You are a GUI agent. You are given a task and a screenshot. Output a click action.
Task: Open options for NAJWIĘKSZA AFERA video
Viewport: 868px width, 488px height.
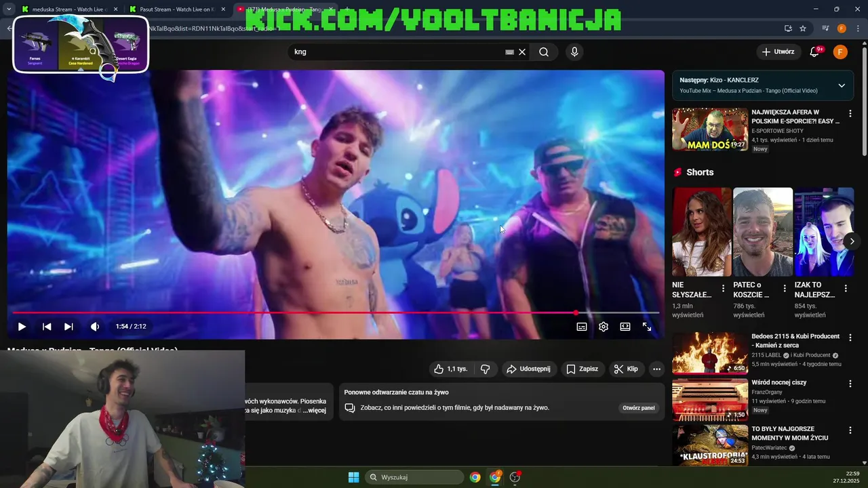pos(850,114)
